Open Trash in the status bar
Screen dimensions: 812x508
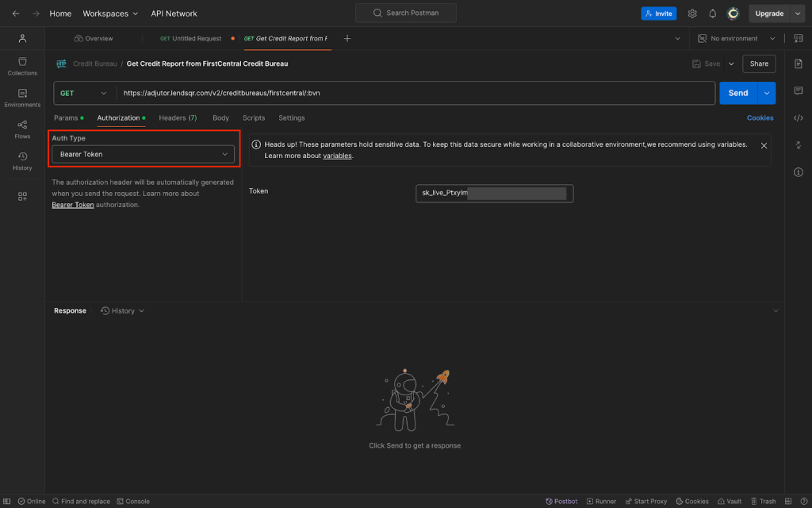click(764, 502)
